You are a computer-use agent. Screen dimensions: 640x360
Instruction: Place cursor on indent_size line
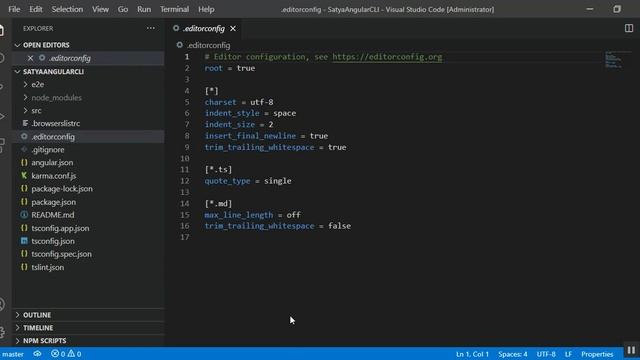click(239, 124)
